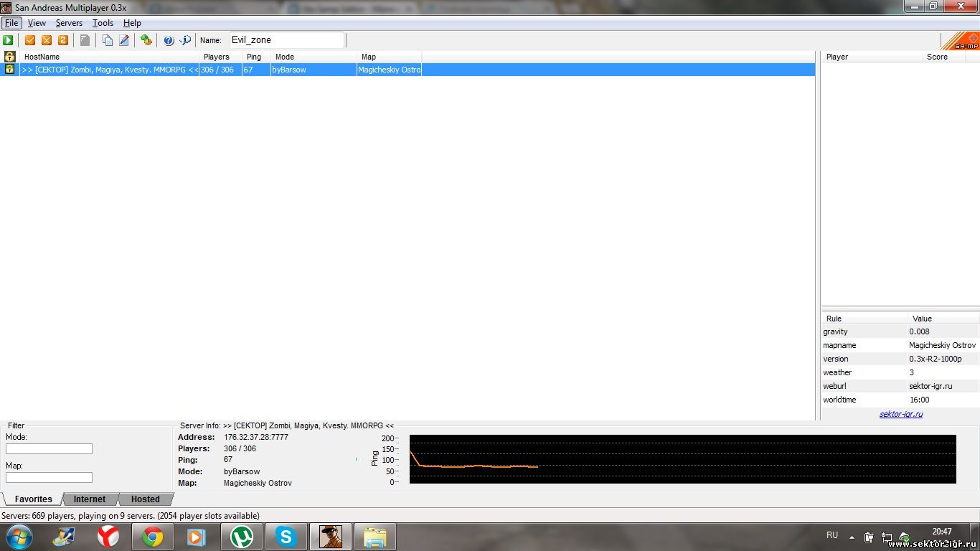Open the sektor-igr.ru link

901,414
